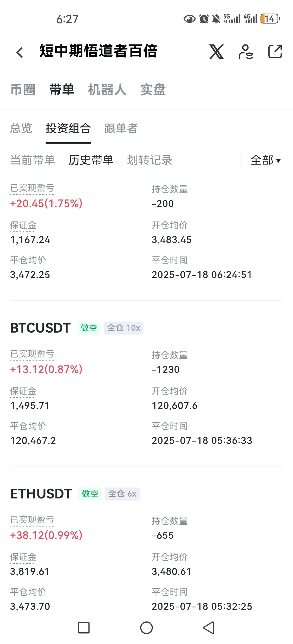Tap 保证金 label in ETHUSDT card
This screenshot has width=293, height=644.
point(23,557)
